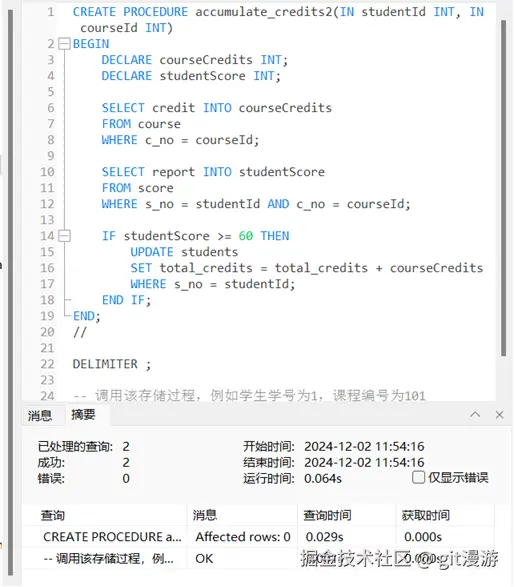
Task: Select the CREATE PROCEDURE a... result row
Action: pyautogui.click(x=258, y=537)
